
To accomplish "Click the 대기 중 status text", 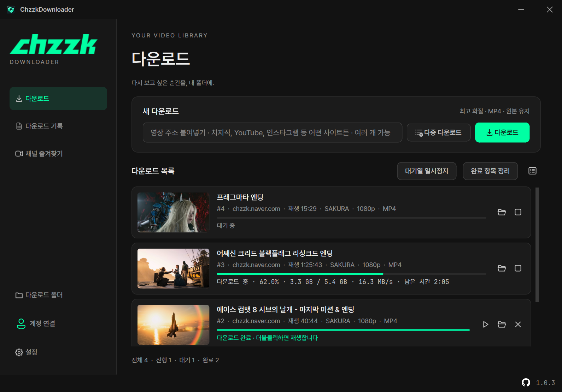I will tap(226, 225).
